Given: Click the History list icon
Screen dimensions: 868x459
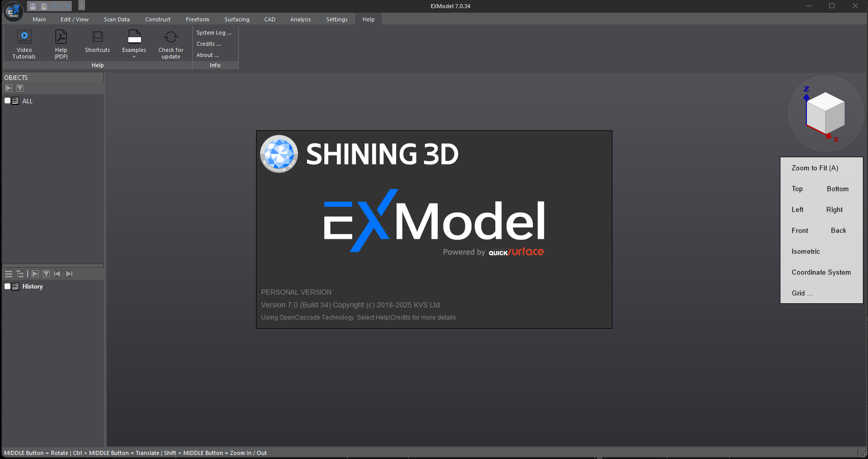Looking at the screenshot, I should 15,286.
